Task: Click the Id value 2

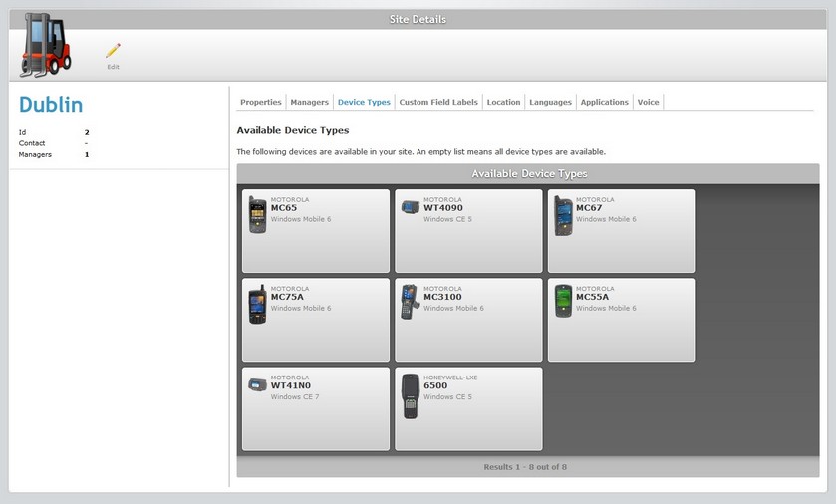Action: coord(87,132)
